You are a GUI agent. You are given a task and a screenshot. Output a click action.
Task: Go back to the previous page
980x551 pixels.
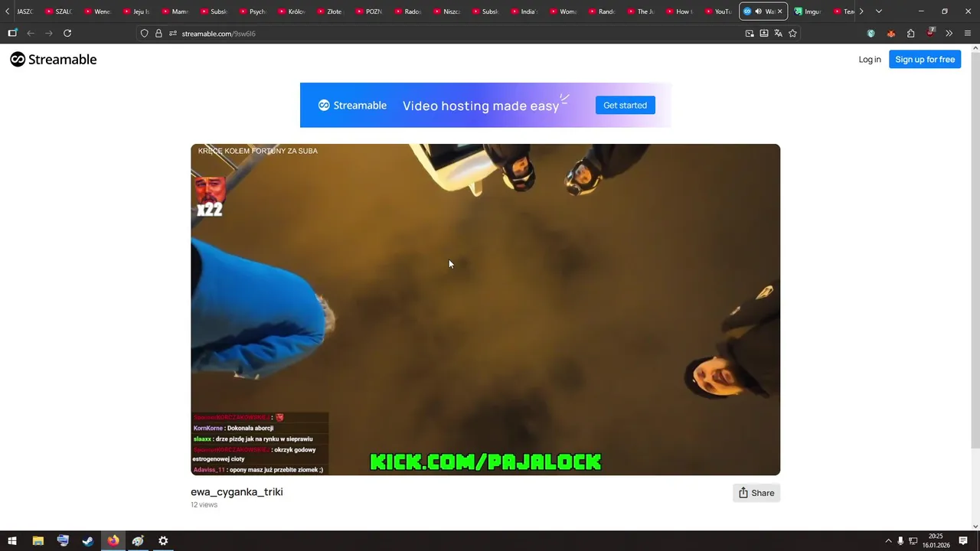pos(31,33)
